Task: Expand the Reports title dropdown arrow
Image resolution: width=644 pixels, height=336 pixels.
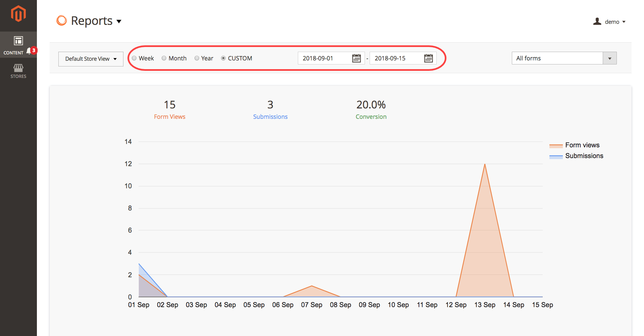Action: click(x=119, y=21)
